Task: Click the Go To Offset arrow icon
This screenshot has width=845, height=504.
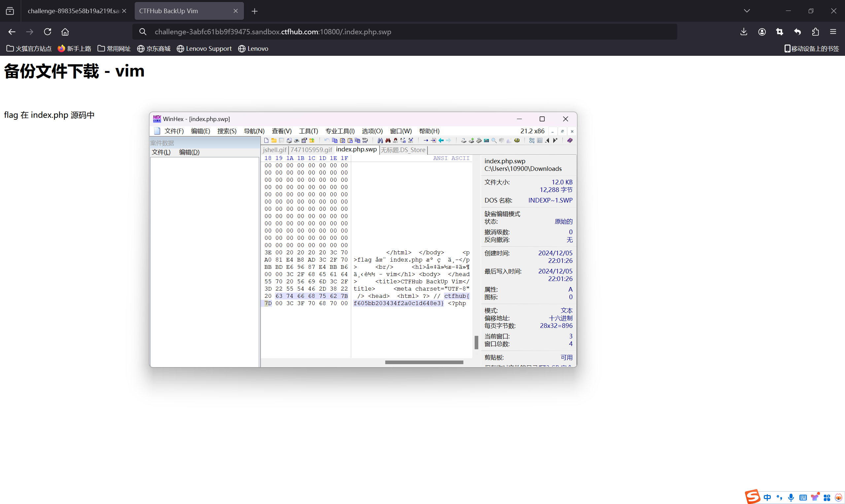Action: coord(426,141)
